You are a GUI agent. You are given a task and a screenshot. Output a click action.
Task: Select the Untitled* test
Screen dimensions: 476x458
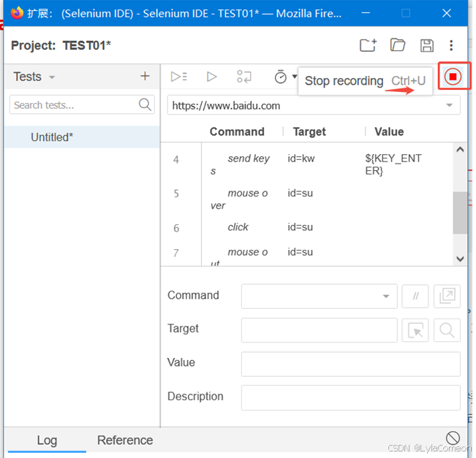[x=82, y=137]
